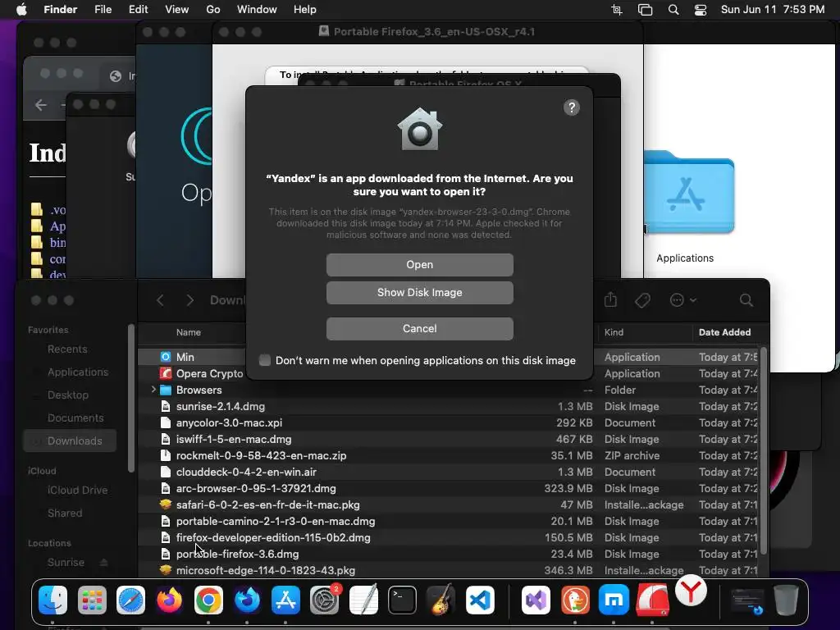This screenshot has width=840, height=630.
Task: Enable Don't warn me checkbox
Action: (x=265, y=360)
